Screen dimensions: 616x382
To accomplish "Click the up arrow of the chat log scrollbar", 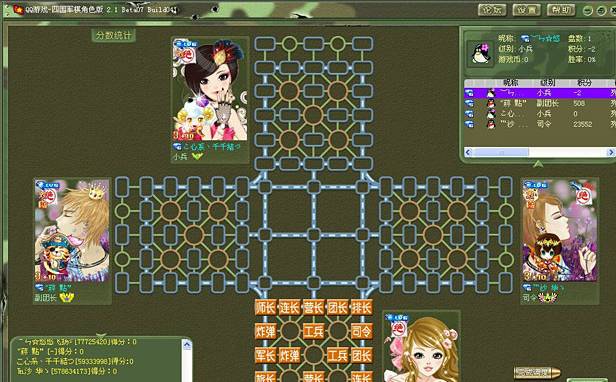I will [187, 345].
